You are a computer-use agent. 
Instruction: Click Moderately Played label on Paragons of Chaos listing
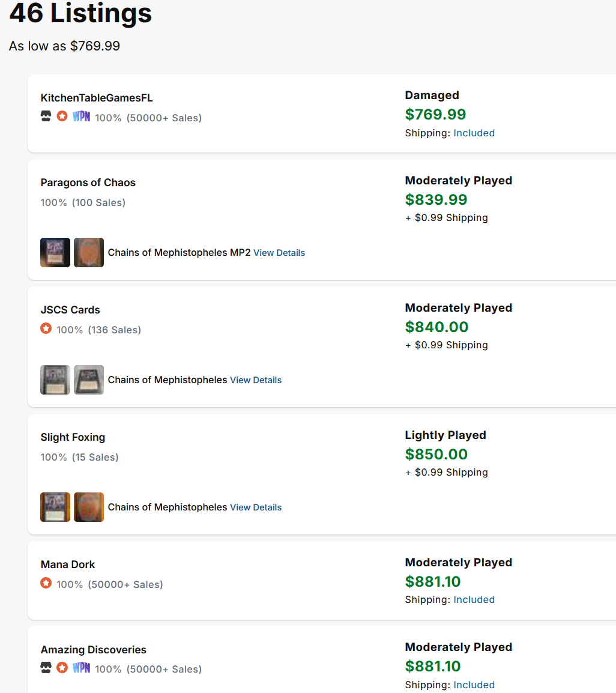pyautogui.click(x=459, y=180)
